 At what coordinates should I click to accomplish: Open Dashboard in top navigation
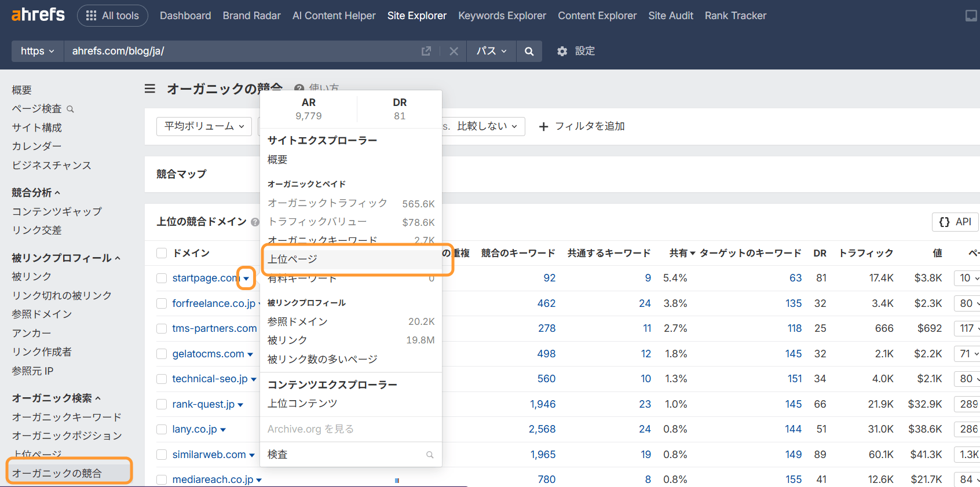tap(185, 16)
